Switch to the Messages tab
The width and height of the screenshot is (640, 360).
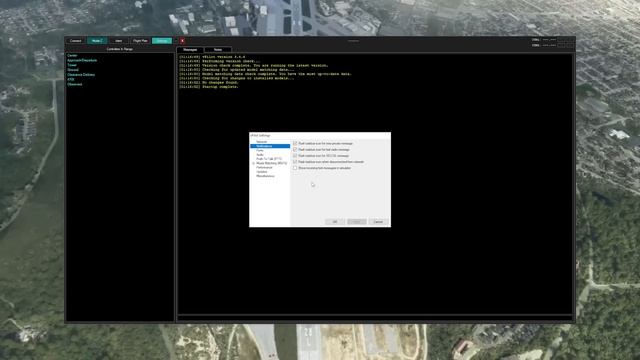click(190, 49)
